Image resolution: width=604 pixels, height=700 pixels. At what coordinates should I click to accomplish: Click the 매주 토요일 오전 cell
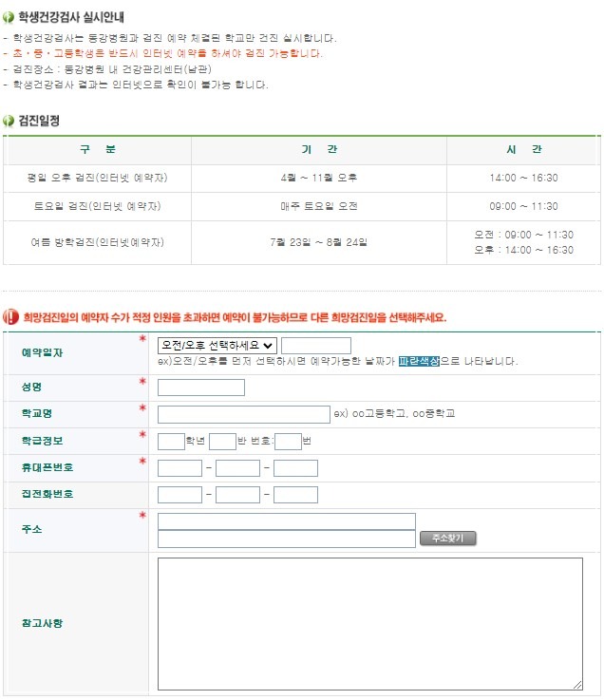click(x=319, y=206)
